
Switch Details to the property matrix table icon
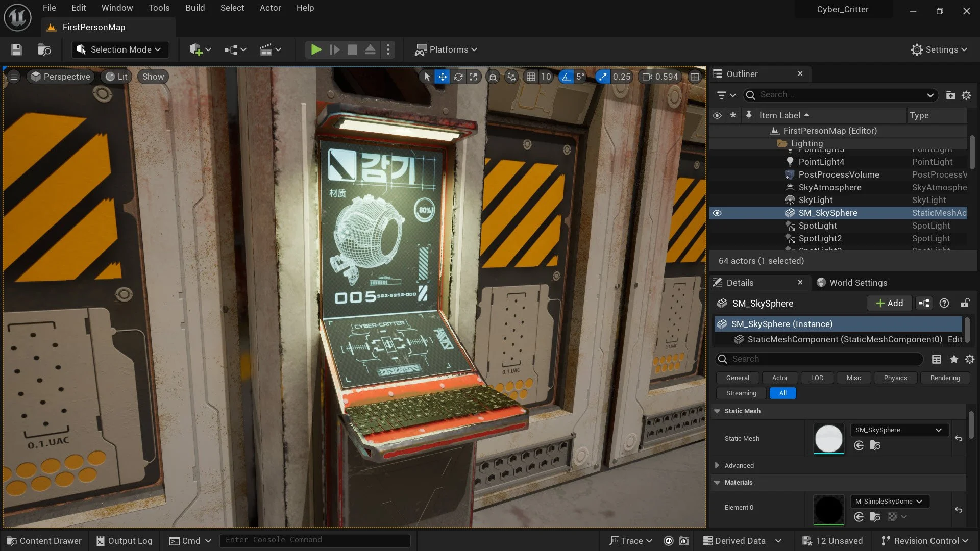[937, 359]
